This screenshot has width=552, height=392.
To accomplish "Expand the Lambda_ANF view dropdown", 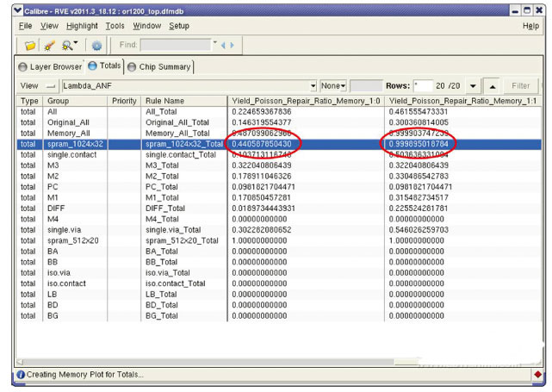I will tap(313, 86).
